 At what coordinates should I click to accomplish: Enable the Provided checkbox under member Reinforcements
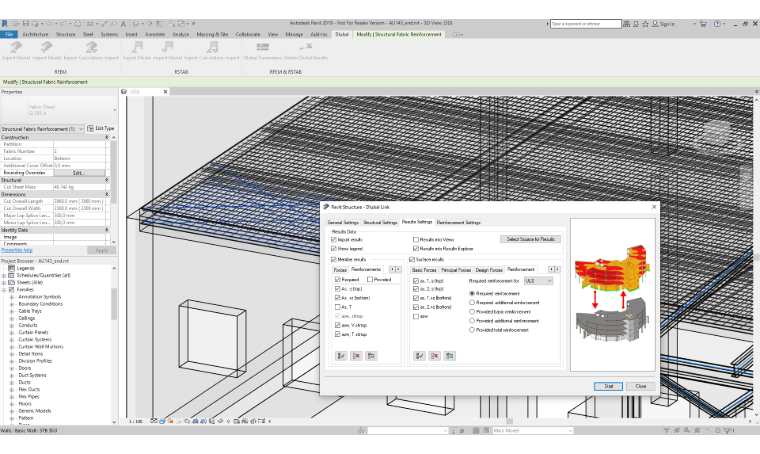[x=370, y=279]
